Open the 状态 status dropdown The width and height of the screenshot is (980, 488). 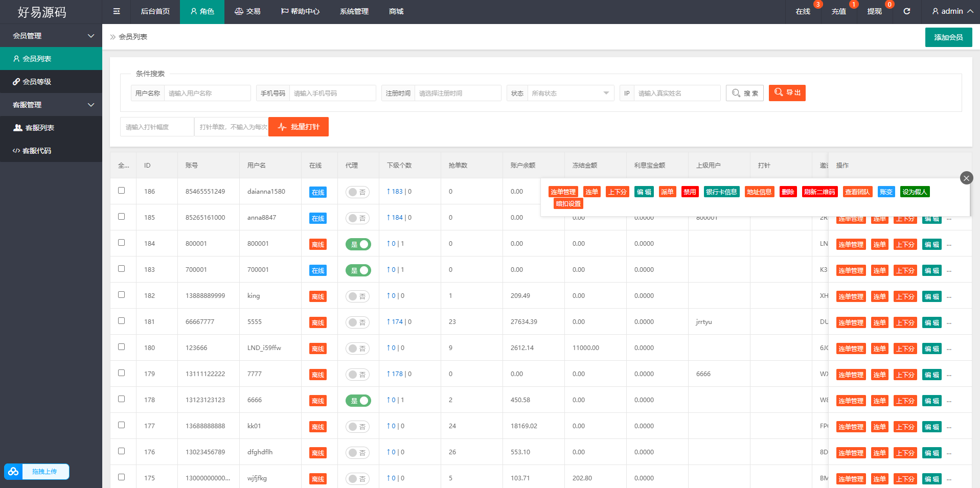[570, 93]
